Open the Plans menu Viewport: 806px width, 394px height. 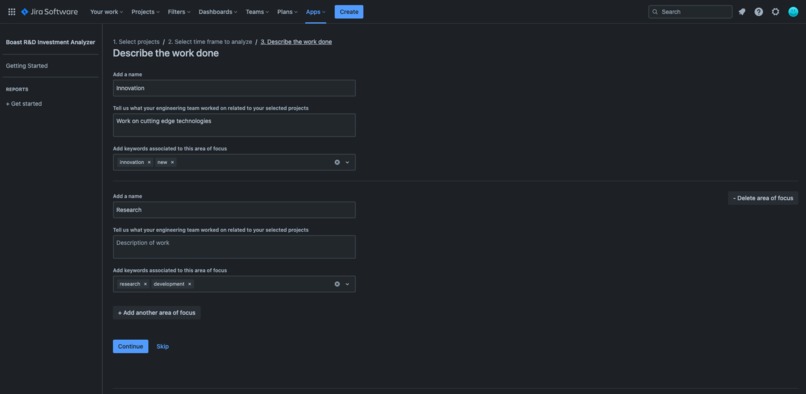coord(287,12)
